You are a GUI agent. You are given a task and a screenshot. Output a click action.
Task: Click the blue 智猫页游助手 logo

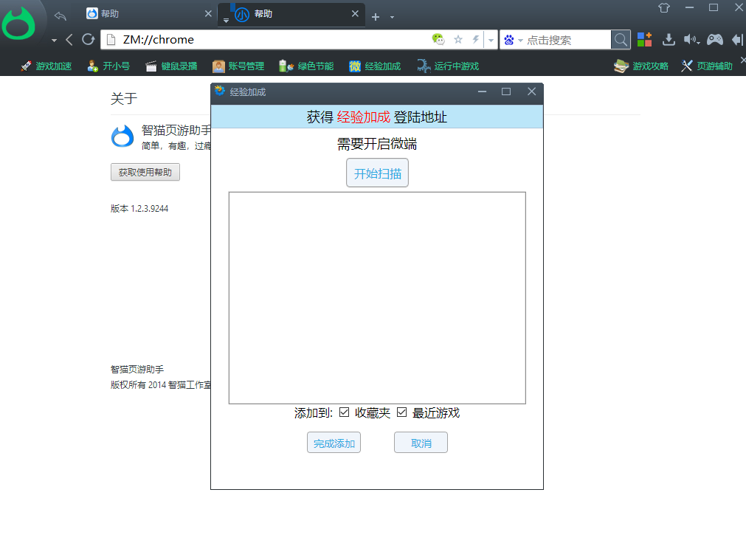tap(122, 136)
